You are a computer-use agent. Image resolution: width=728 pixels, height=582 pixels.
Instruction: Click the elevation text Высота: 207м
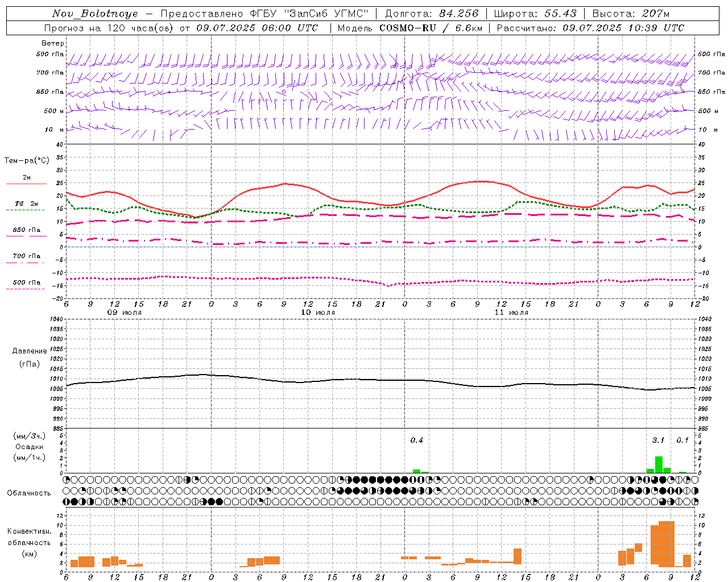pos(631,14)
